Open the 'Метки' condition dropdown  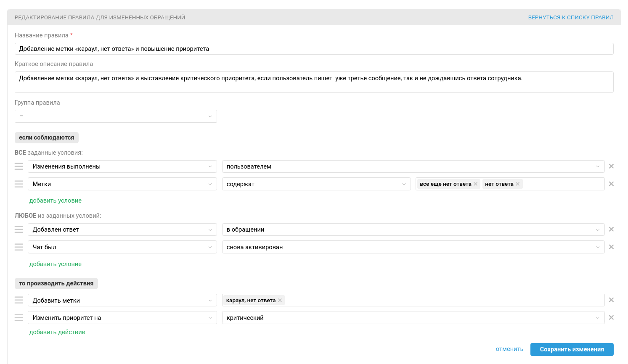122,184
